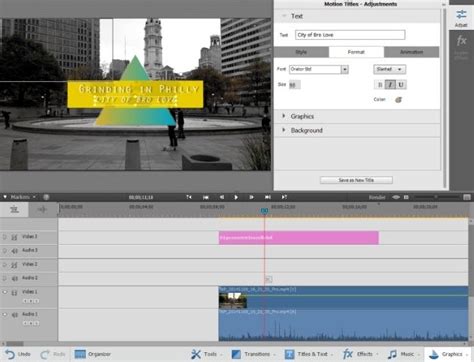474x362 pixels.
Task: Click the render-in point icon left of playback
Action: point(189,197)
